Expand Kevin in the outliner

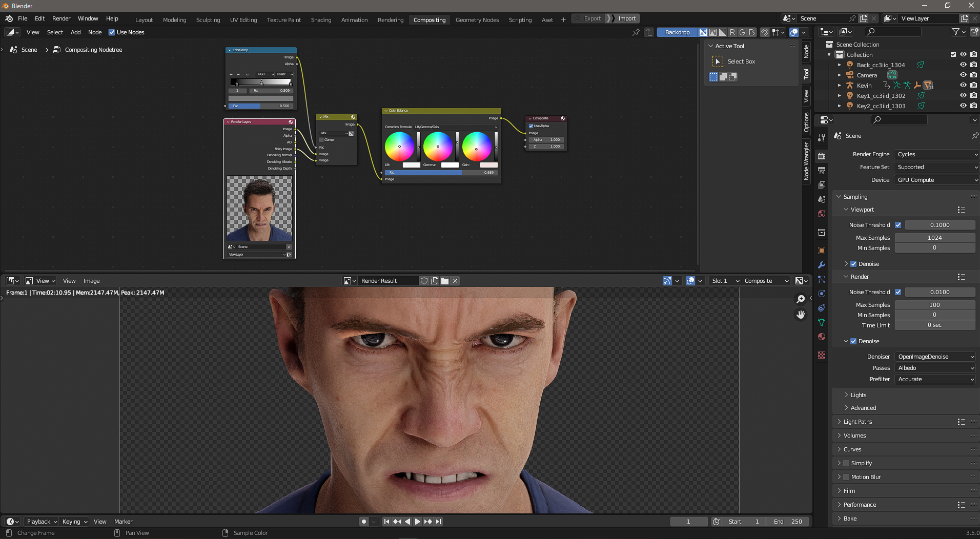coord(839,86)
